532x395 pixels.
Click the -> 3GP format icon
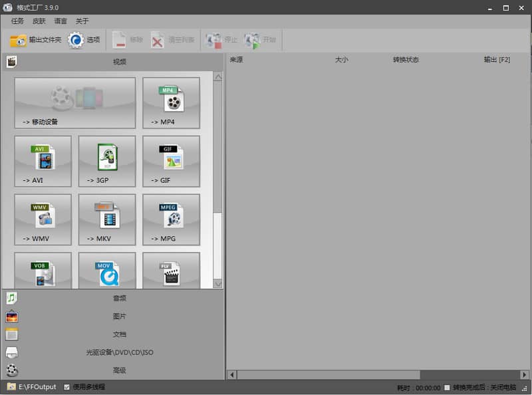[106, 161]
